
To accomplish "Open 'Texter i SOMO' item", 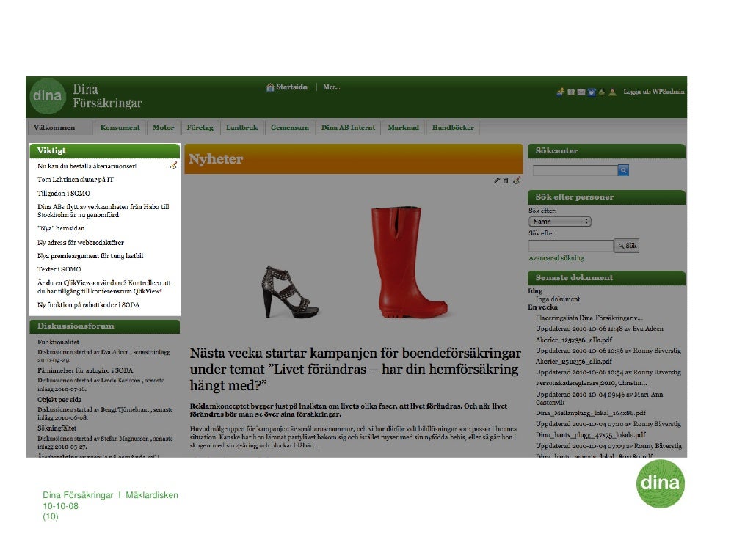I will [59, 269].
